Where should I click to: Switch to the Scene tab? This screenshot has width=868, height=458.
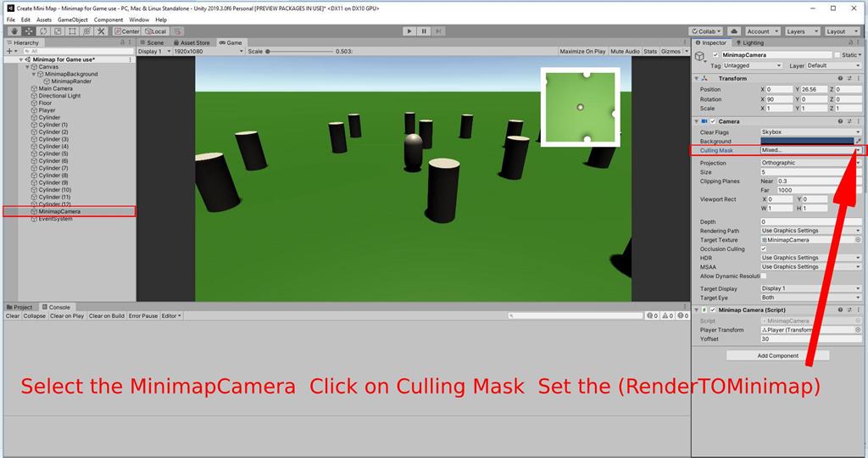point(153,42)
